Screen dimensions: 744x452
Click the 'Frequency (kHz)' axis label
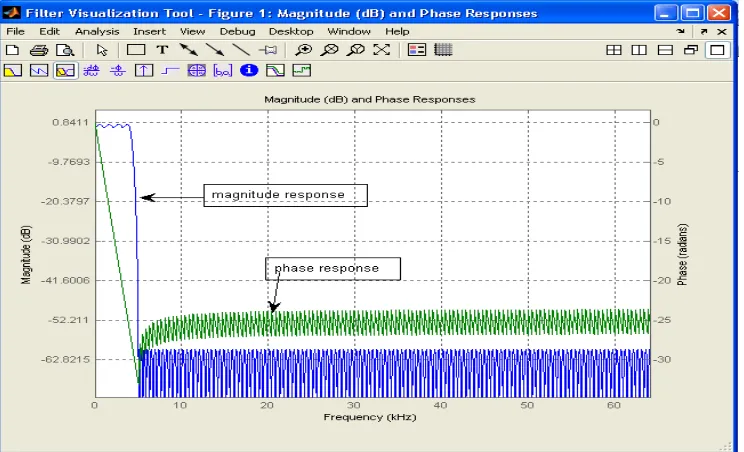tap(370, 417)
